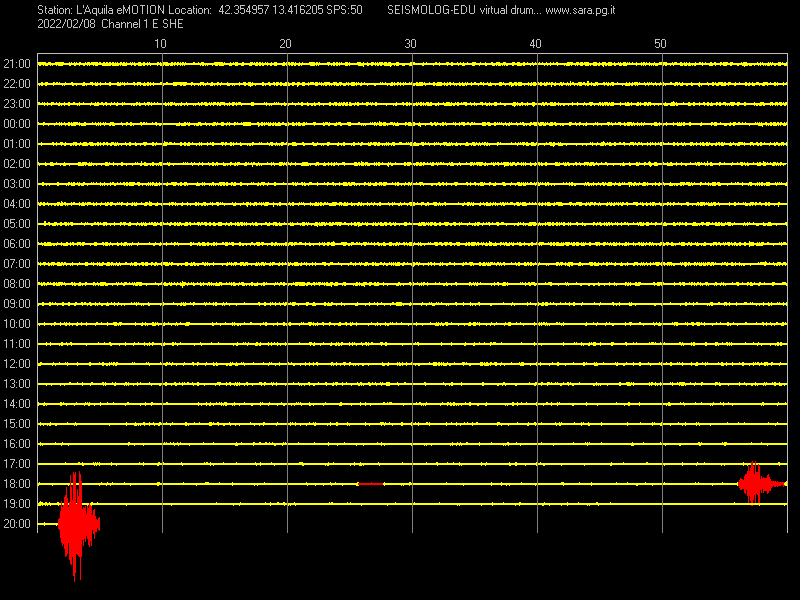Select the bottom 20:00 trace row
This screenshot has height=600, width=800.
(400, 523)
